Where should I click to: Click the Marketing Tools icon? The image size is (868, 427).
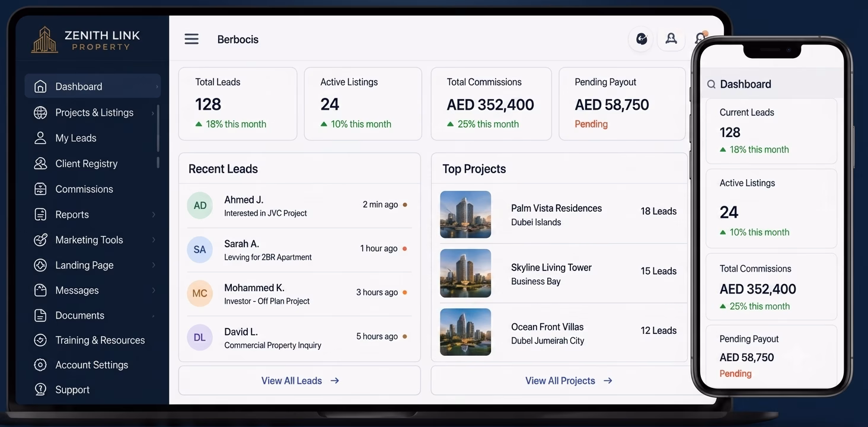[x=40, y=240]
